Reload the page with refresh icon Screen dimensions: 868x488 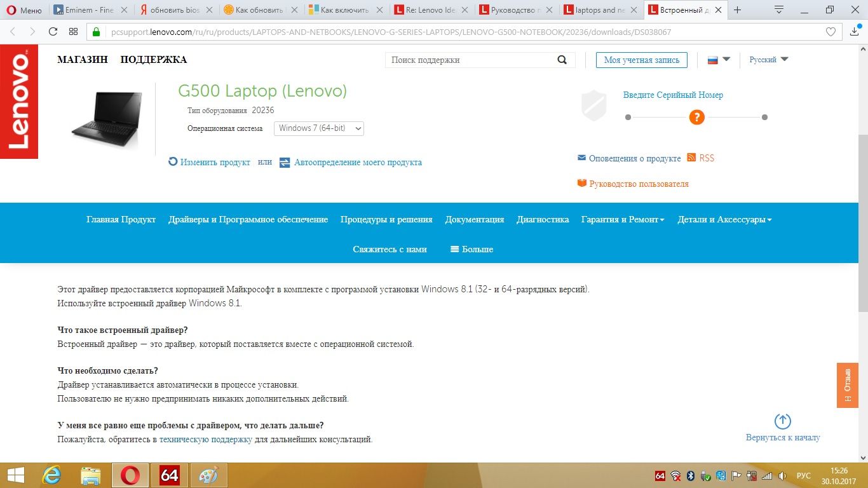coord(53,32)
